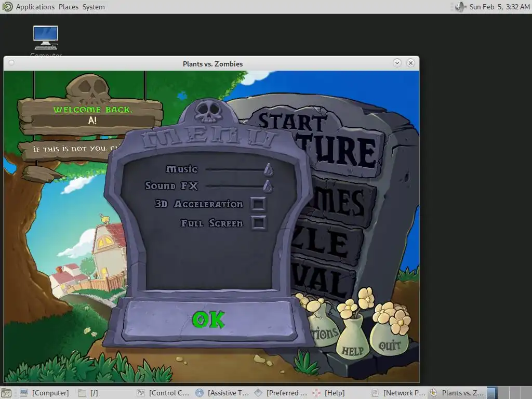Click the Options vase behind the menu
532x399 pixels.
click(x=325, y=330)
